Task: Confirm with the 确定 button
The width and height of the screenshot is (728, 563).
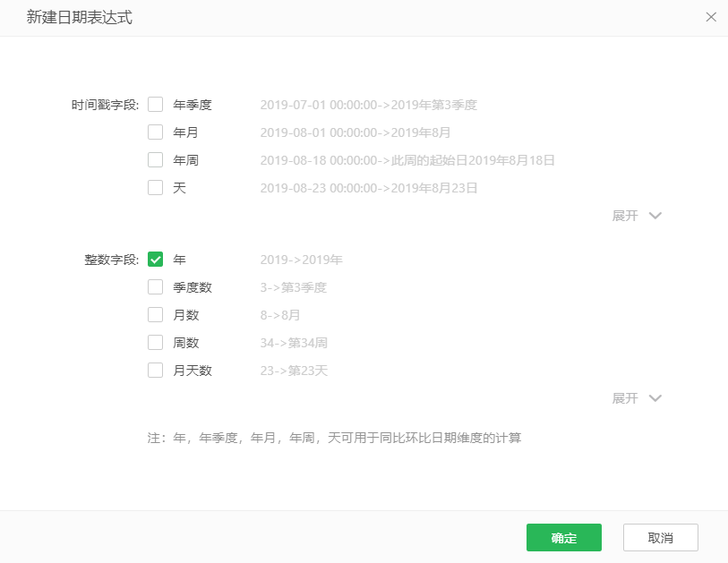Action: (563, 537)
